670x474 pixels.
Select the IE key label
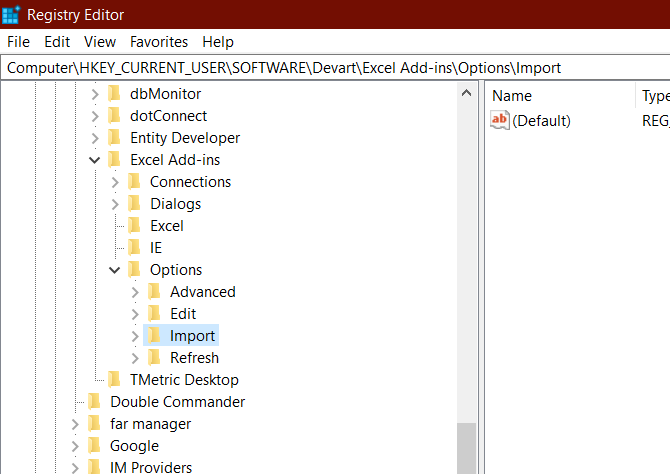tap(156, 248)
